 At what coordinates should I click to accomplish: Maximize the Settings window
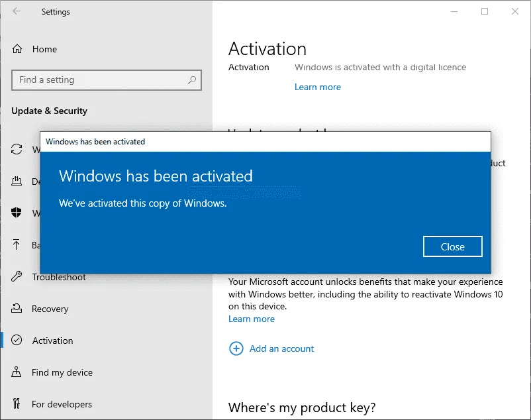pos(485,11)
